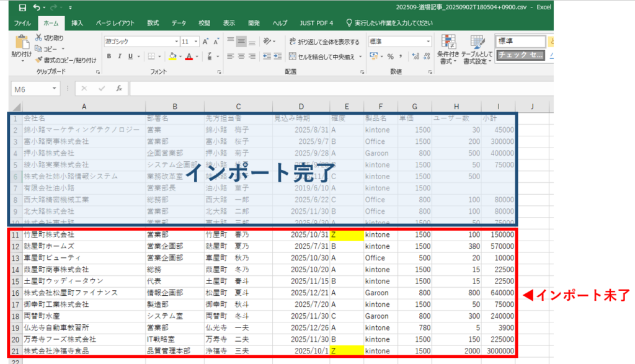
Task: Open the font name dropdown 游ゴシック
Action: 141,42
